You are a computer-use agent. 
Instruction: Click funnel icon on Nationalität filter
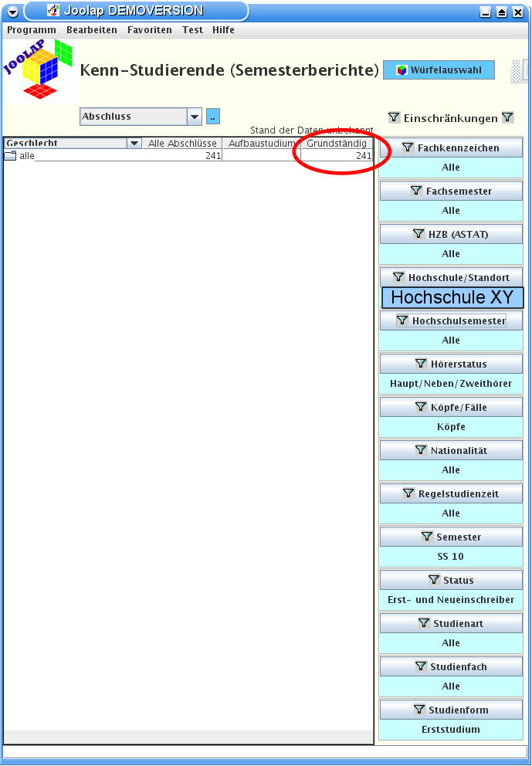[x=421, y=450]
